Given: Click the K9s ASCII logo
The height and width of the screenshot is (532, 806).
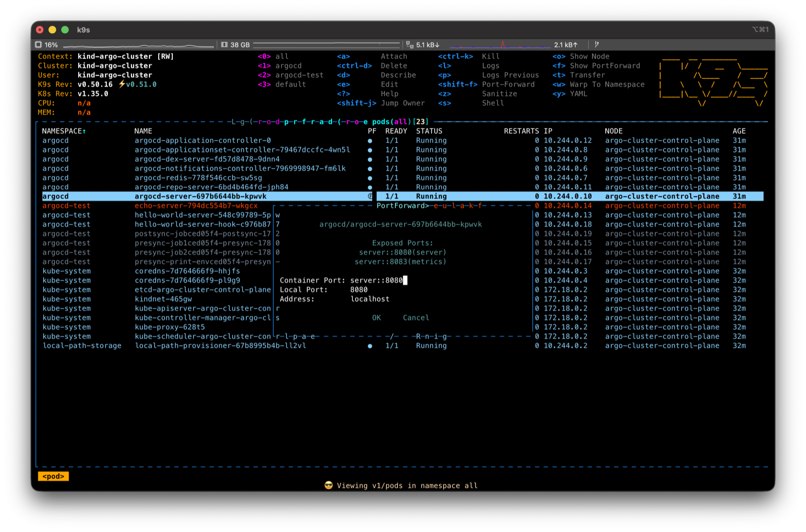Looking at the screenshot, I should click(x=713, y=82).
